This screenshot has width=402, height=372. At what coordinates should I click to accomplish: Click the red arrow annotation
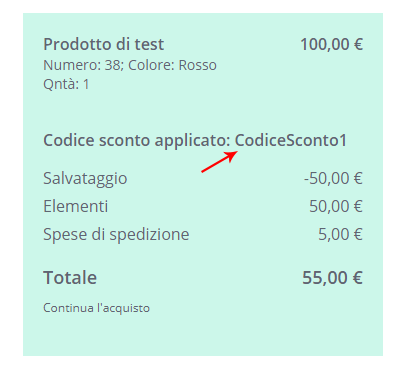click(x=220, y=162)
